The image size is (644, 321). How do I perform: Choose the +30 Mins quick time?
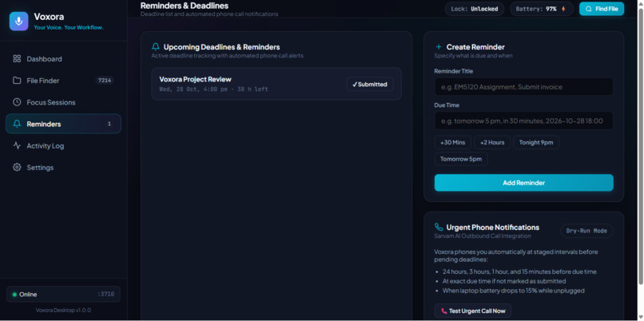tap(452, 142)
